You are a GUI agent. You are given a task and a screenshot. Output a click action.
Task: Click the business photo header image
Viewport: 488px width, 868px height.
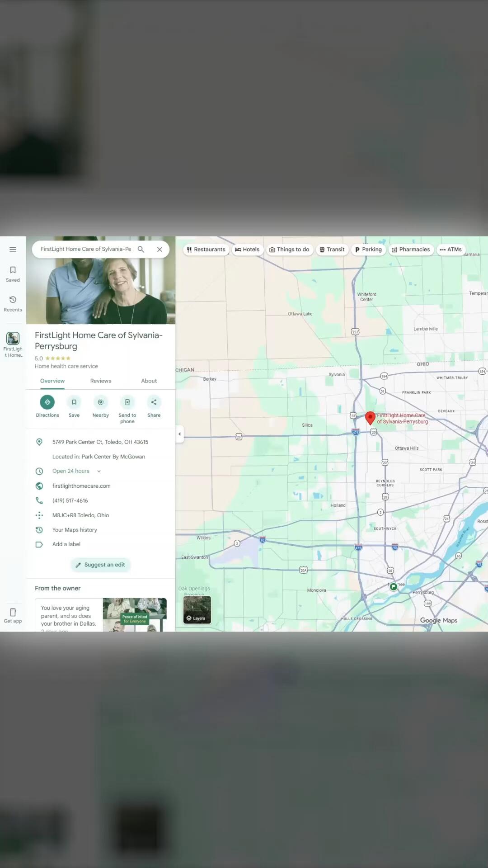101,292
